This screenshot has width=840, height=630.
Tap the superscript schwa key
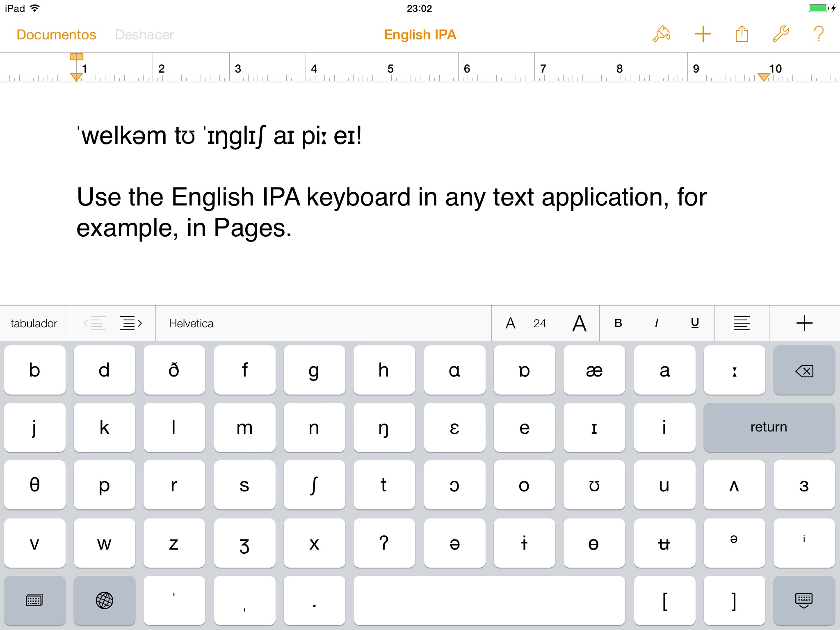[x=735, y=543]
